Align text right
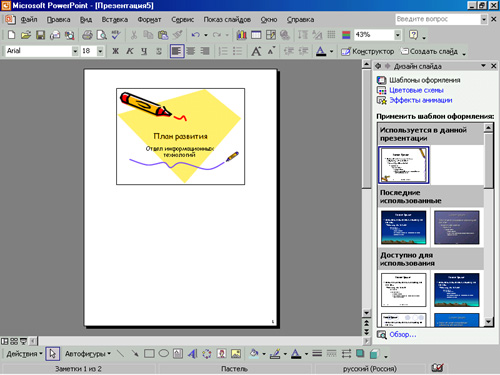Viewport: 500px width, 375px height. pyautogui.click(x=205, y=51)
